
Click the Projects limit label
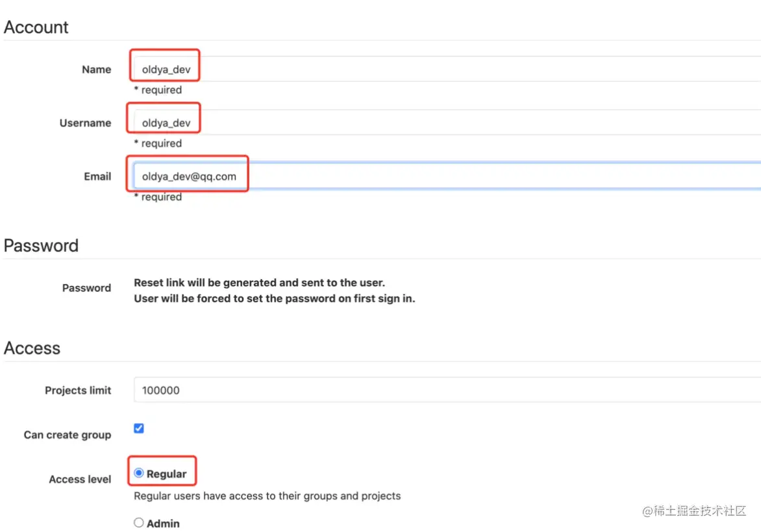pos(78,391)
